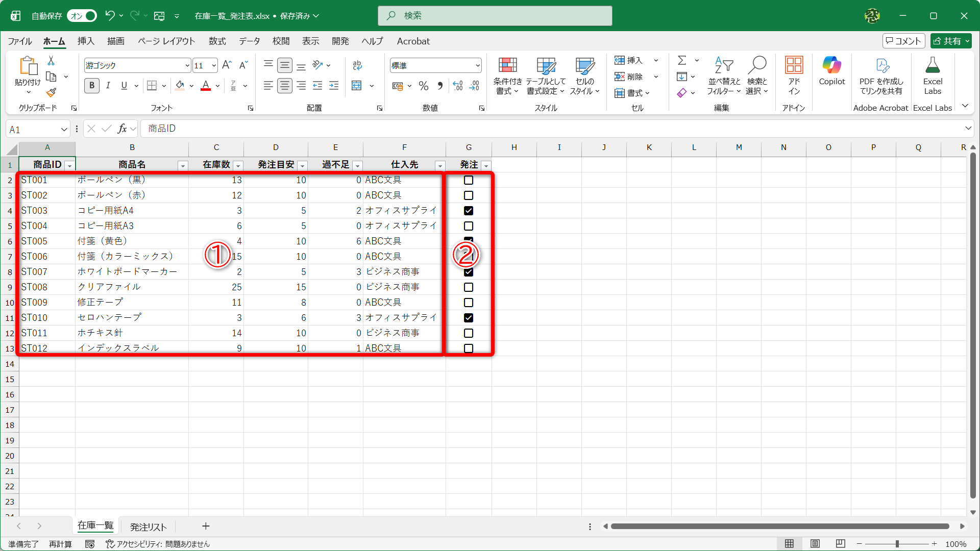Open the number format (標準) dropdown

pos(478,65)
